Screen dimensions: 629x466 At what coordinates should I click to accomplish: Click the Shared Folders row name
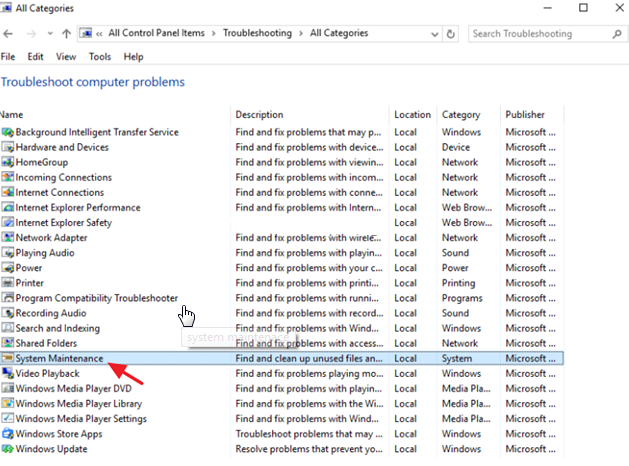pyautogui.click(x=46, y=343)
